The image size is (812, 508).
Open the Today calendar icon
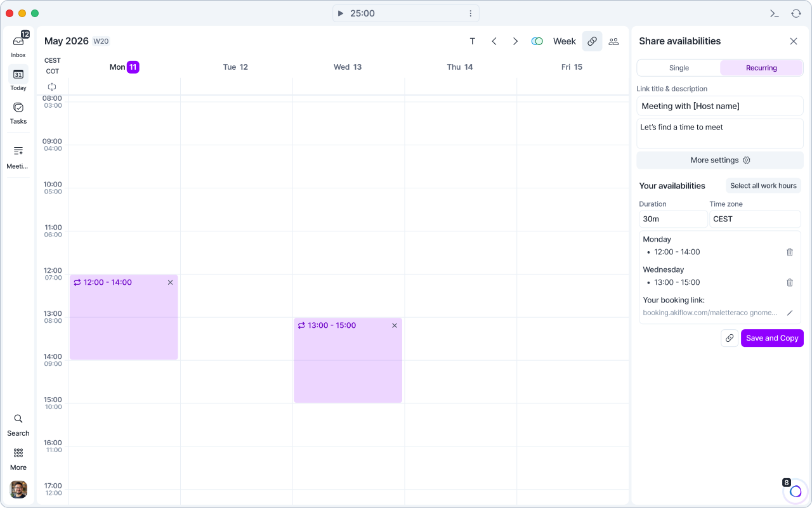coord(18,74)
